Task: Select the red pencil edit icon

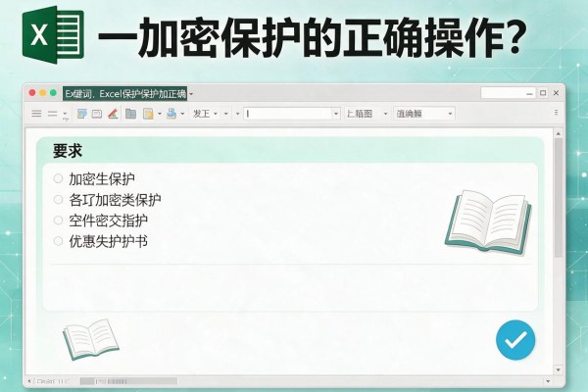Action: 113,114
